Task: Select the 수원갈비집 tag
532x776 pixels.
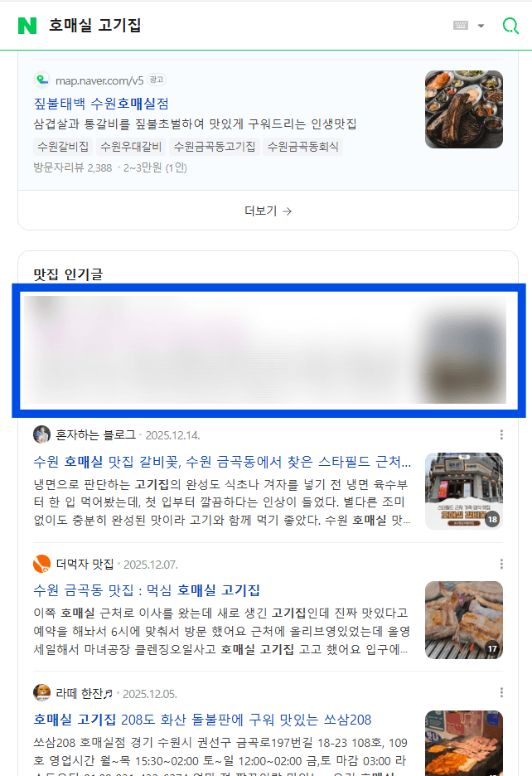Action: (63, 147)
